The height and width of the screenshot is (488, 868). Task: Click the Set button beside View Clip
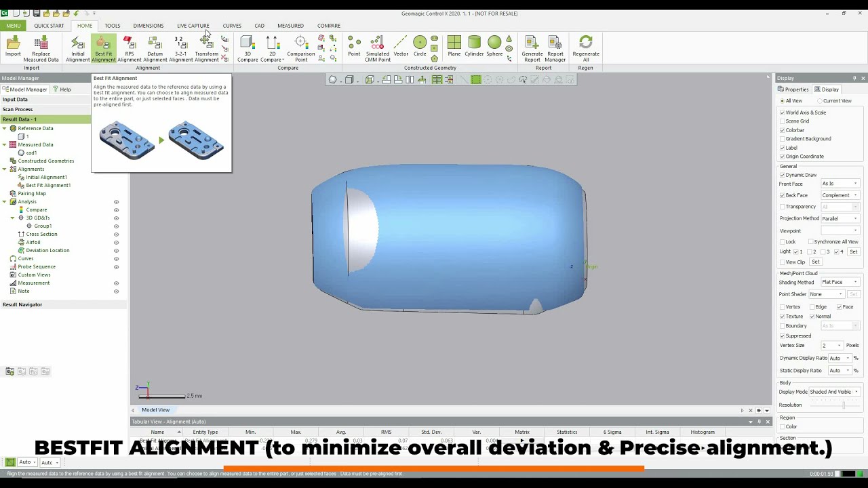(x=815, y=262)
